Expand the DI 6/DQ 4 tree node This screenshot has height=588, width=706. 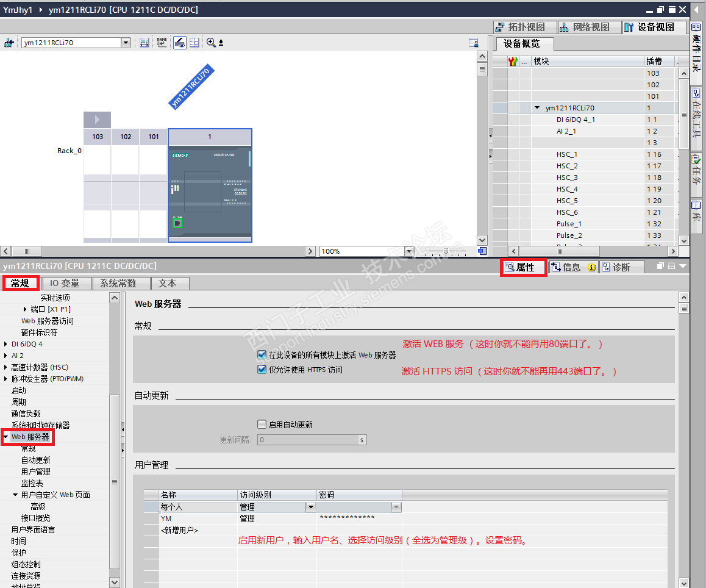[5, 344]
